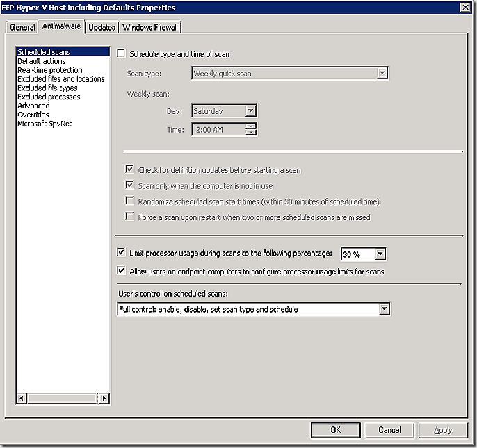
Task: Decrease the Time value with down arrow
Action: tap(250, 132)
